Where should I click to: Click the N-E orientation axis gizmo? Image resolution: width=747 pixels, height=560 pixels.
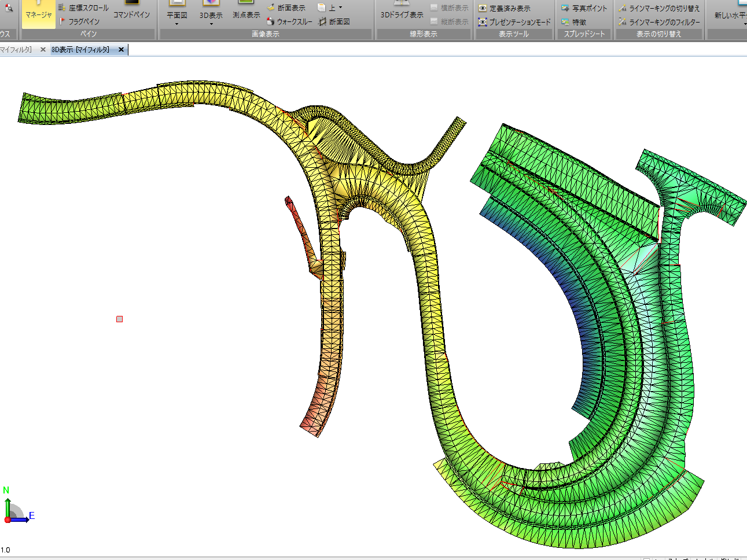tap(18, 506)
